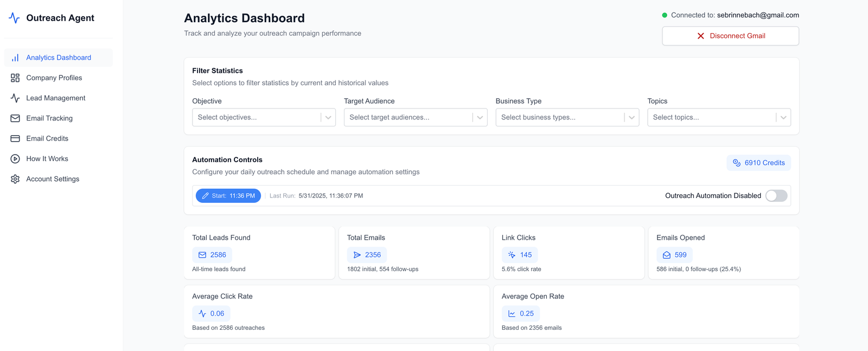The width and height of the screenshot is (868, 351).
Task: Click the chevron arrow in Select business types
Action: point(631,118)
